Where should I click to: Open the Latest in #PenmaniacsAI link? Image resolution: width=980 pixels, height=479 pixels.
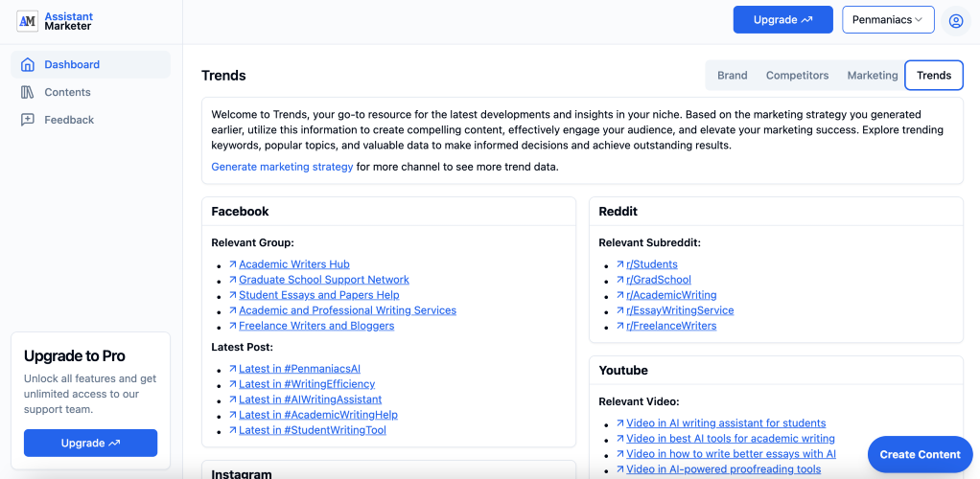[299, 369]
